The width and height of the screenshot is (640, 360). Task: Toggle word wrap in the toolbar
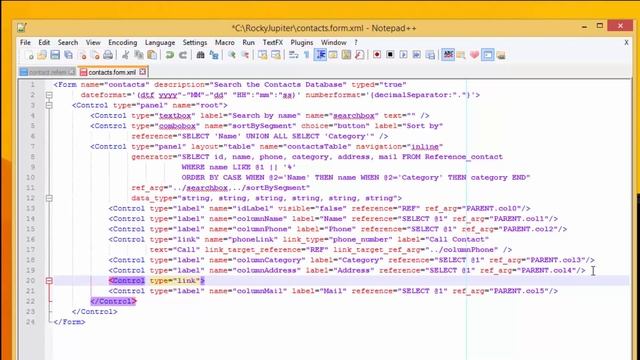coord(293,55)
